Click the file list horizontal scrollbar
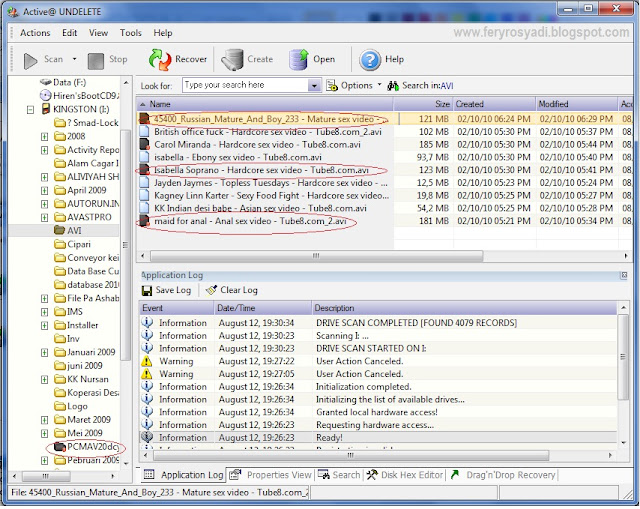This screenshot has height=509, width=640. [317, 256]
